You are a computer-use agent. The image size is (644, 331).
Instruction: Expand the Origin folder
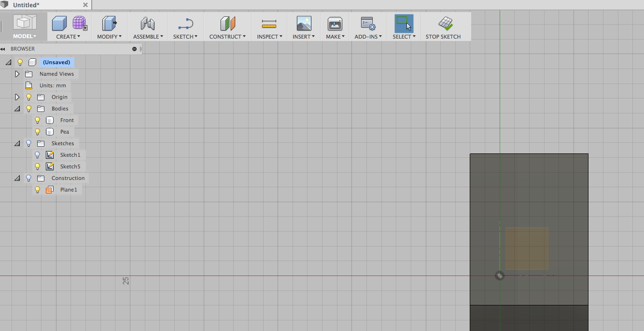tap(17, 97)
